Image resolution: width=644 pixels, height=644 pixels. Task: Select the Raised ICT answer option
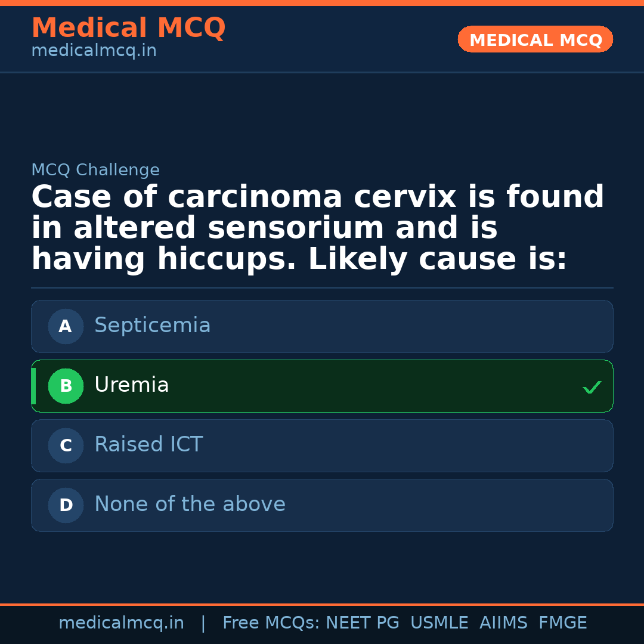coord(322,445)
